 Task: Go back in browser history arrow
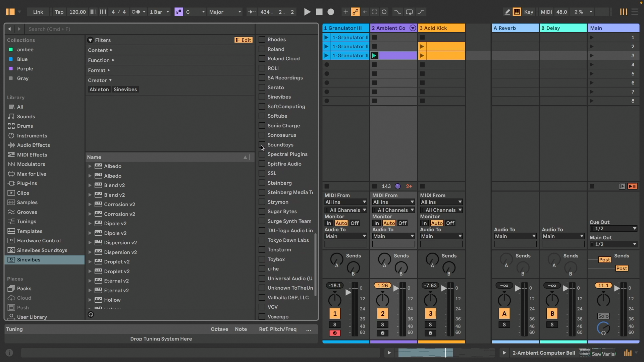9,29
